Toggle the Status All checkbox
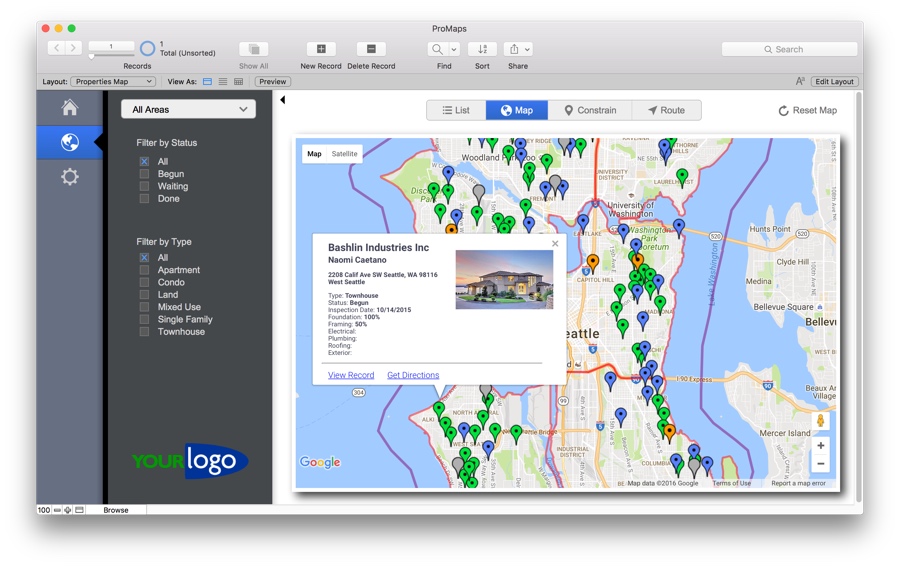900x567 pixels. pos(144,161)
